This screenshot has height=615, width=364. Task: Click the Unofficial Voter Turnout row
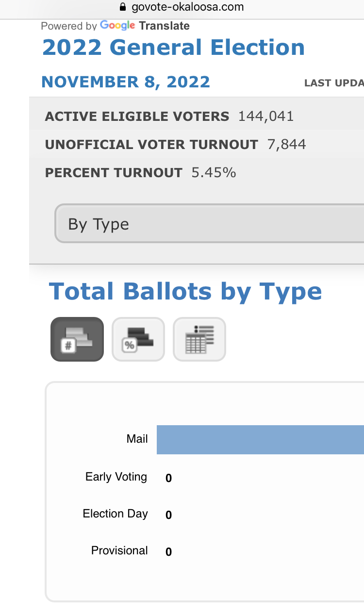point(197,145)
